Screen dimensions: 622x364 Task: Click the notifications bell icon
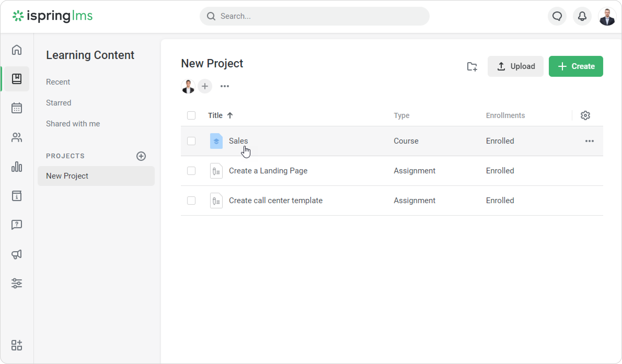click(x=582, y=16)
